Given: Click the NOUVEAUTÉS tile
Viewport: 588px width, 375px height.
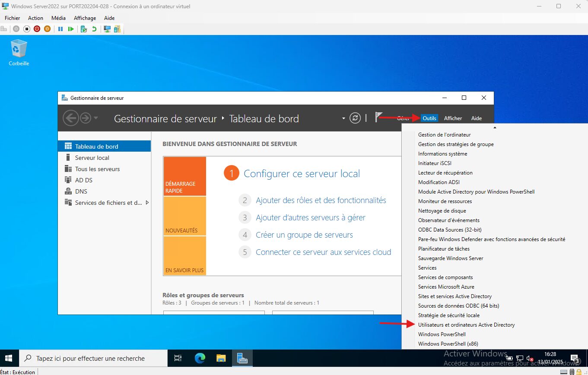Looking at the screenshot, I should coord(185,216).
